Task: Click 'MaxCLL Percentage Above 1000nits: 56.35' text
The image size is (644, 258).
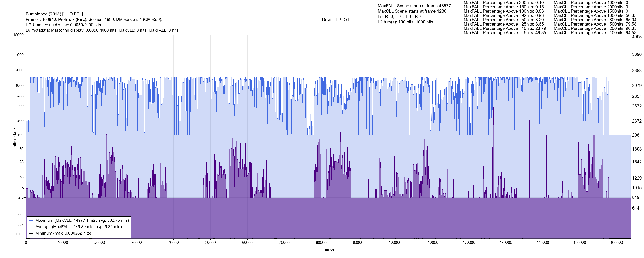Action: click(x=595, y=15)
